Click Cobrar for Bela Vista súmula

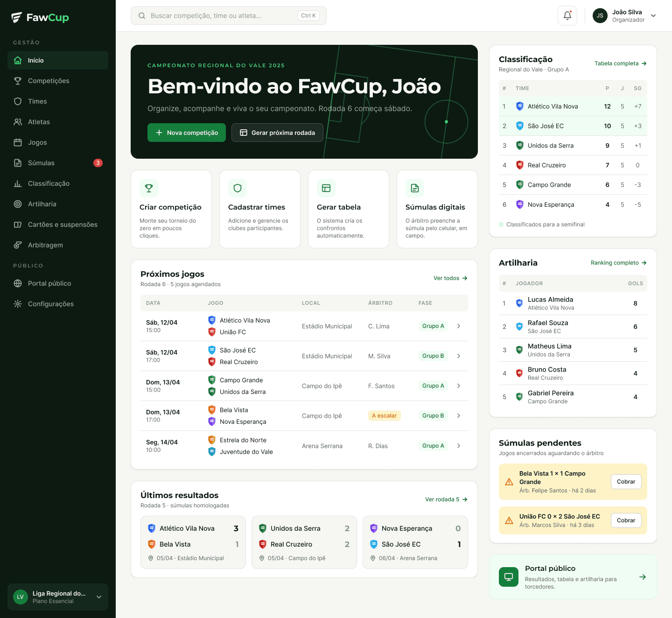point(626,482)
